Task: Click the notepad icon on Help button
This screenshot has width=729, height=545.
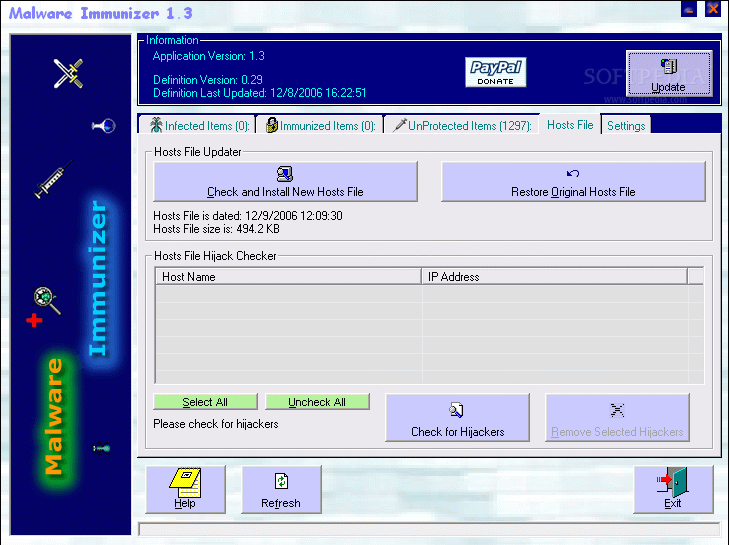Action: [x=185, y=483]
